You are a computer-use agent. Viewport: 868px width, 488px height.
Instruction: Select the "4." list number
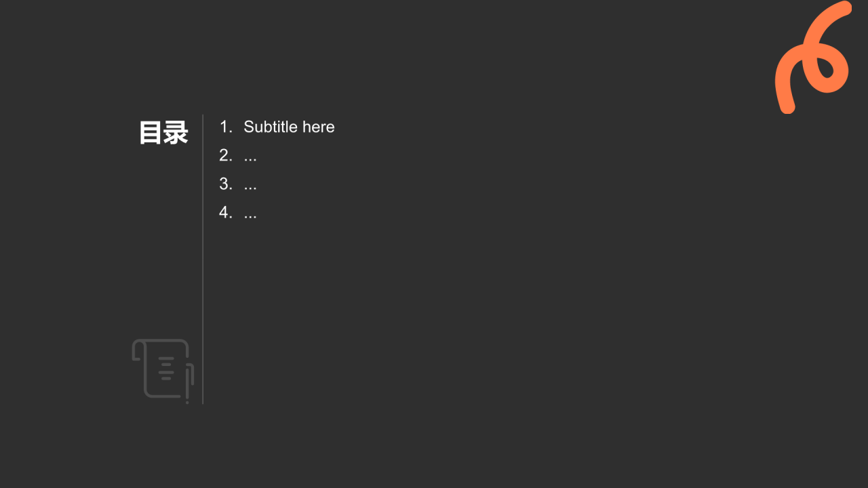(x=226, y=212)
